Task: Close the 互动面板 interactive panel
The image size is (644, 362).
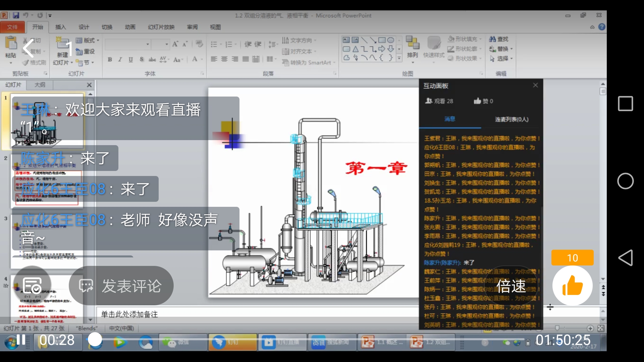Action: click(535, 85)
